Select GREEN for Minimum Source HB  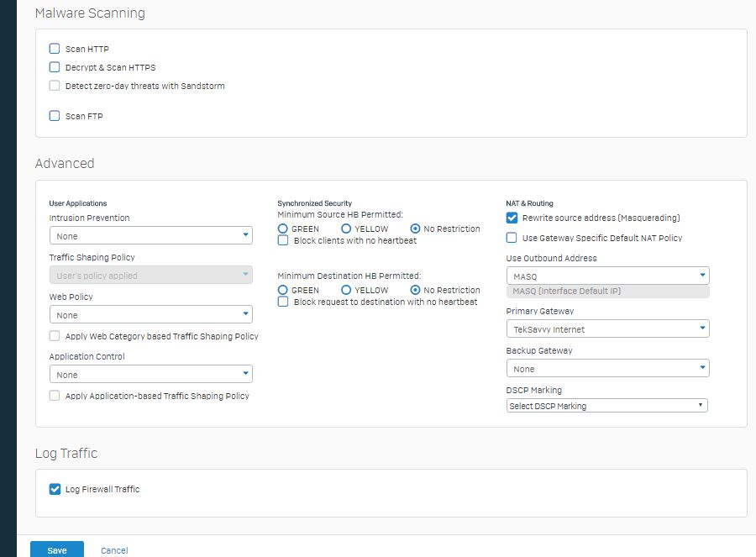point(283,229)
